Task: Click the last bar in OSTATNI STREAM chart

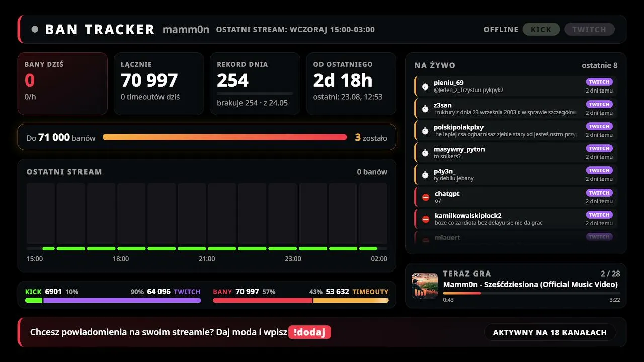Action: (373, 214)
